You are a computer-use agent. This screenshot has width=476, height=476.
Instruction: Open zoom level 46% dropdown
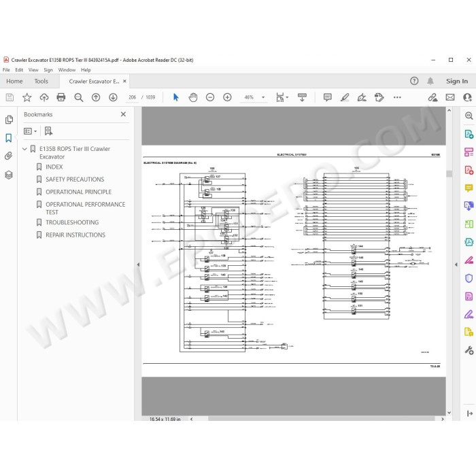point(263,97)
